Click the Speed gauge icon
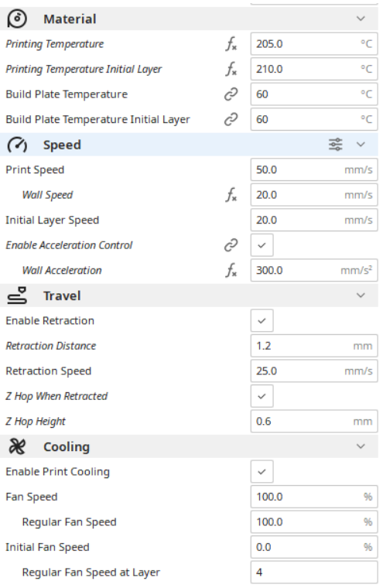Screen dimensions: 383x588 coord(17,145)
